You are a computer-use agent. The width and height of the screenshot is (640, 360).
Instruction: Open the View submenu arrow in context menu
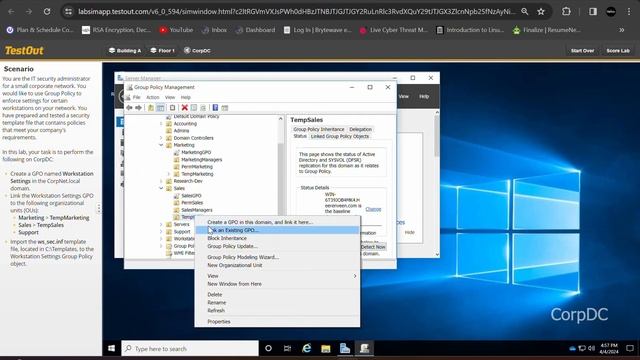click(x=355, y=276)
